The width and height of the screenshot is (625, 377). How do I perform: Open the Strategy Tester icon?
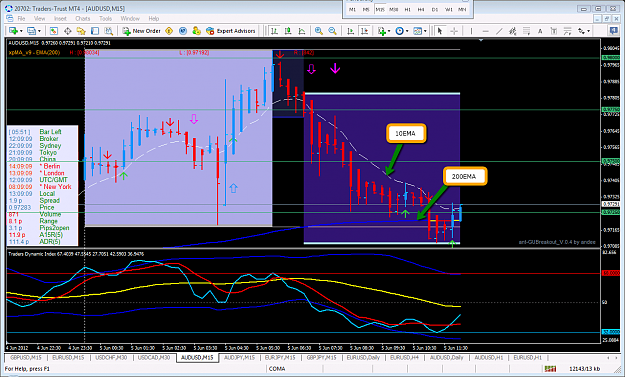pyautogui.click(x=108, y=31)
